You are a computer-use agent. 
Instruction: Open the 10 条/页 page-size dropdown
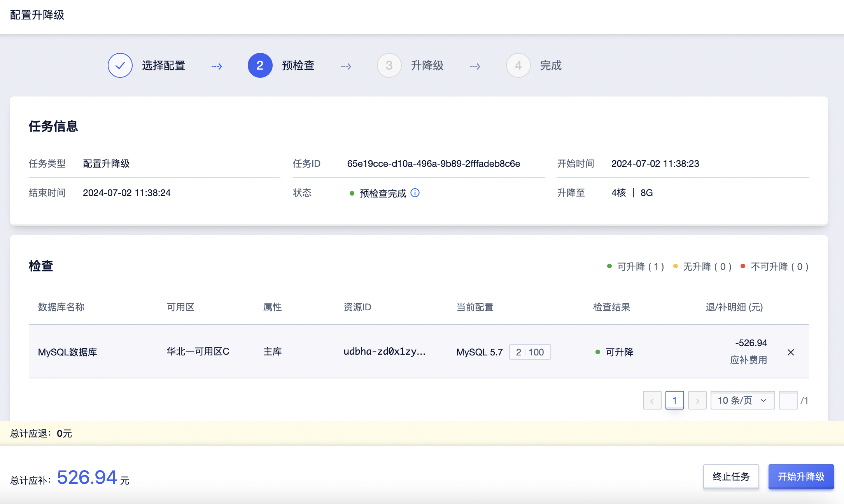[x=742, y=400]
